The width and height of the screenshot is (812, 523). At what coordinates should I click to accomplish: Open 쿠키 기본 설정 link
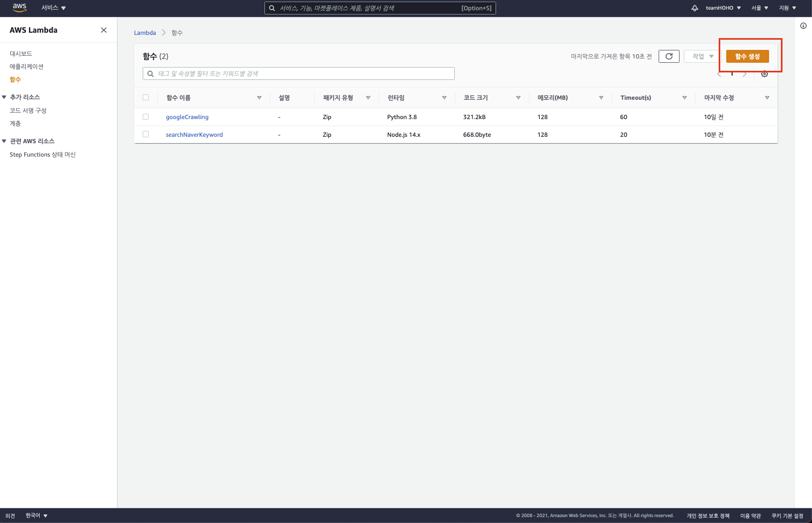787,515
